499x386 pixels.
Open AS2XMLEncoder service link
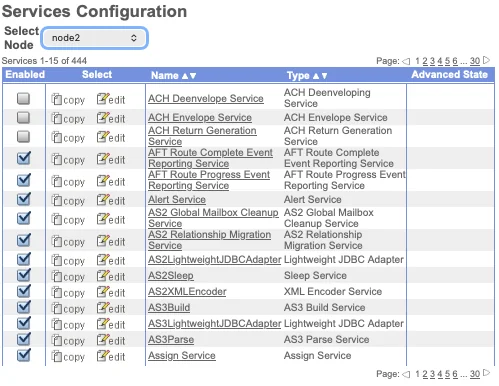[187, 292]
